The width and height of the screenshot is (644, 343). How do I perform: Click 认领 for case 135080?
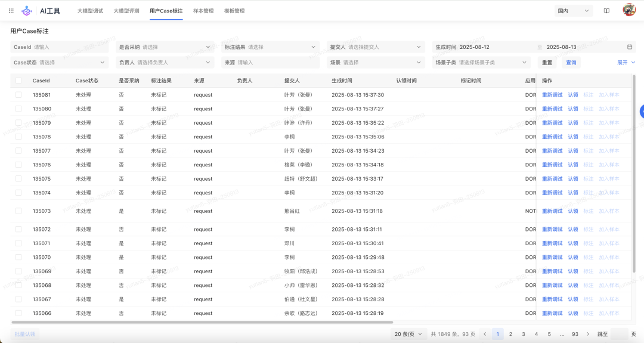[573, 109]
